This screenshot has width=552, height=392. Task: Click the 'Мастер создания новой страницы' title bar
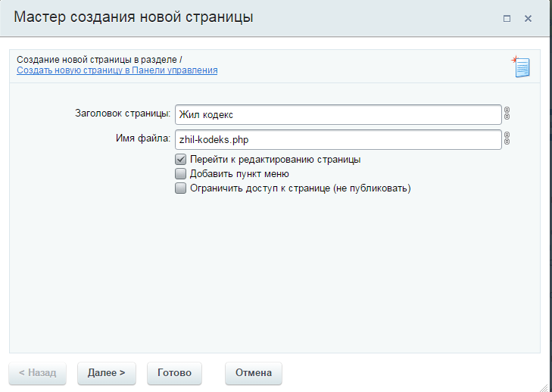pyautogui.click(x=275, y=17)
